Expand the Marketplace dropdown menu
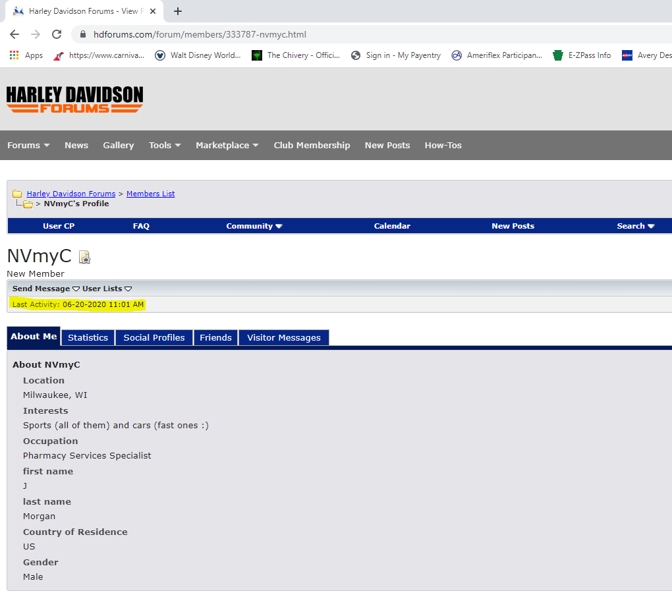 point(227,145)
